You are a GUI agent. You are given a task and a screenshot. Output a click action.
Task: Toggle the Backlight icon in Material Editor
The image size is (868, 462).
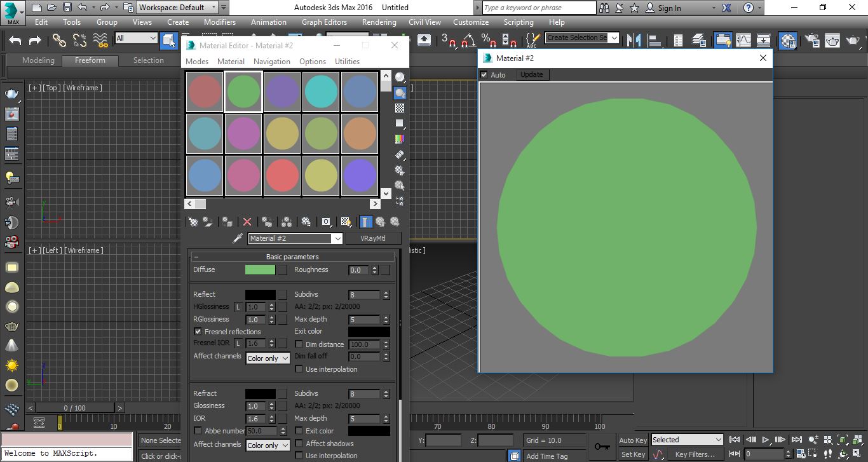pos(400,93)
